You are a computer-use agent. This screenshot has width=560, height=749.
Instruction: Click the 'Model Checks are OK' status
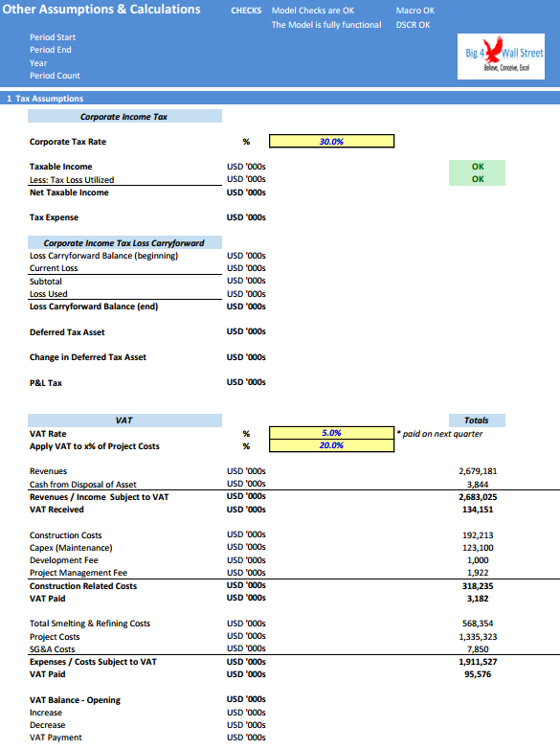coord(313,11)
